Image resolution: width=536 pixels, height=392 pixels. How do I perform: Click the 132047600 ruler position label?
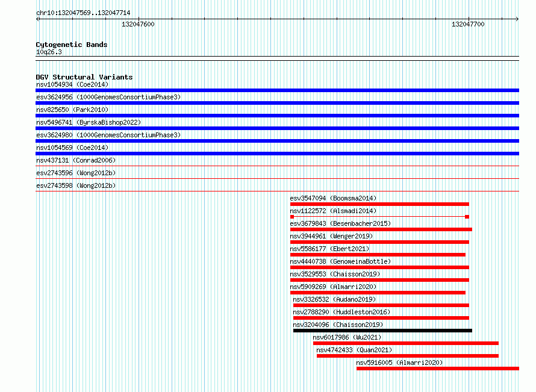[x=138, y=24]
